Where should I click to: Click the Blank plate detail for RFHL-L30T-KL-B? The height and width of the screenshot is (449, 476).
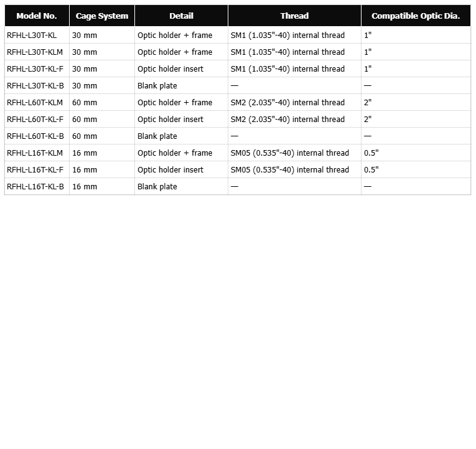(157, 86)
